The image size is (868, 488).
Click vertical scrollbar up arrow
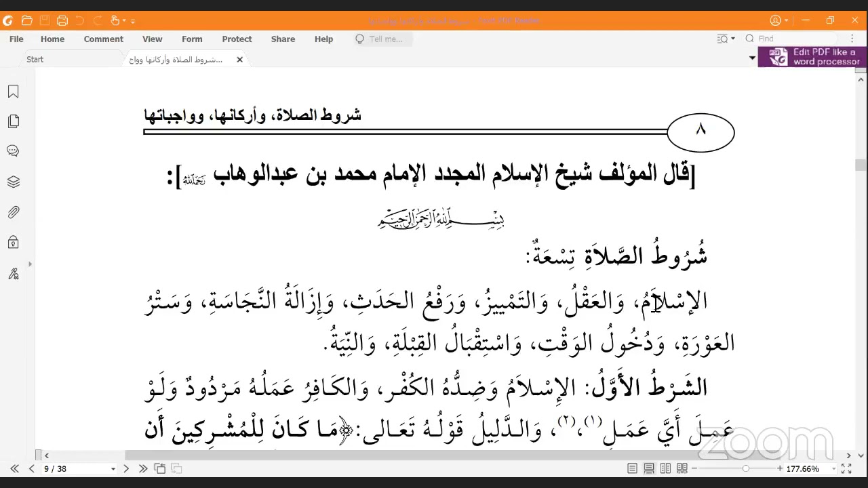click(861, 81)
